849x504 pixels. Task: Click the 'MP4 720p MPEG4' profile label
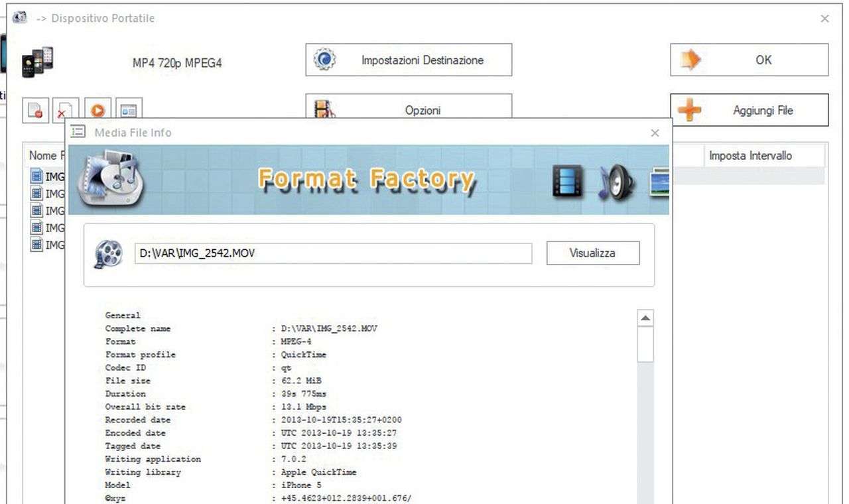pos(177,64)
